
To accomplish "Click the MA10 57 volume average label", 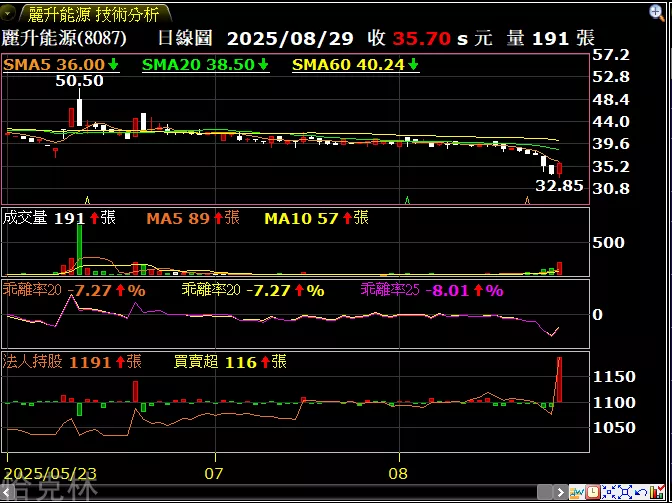I will (317, 219).
